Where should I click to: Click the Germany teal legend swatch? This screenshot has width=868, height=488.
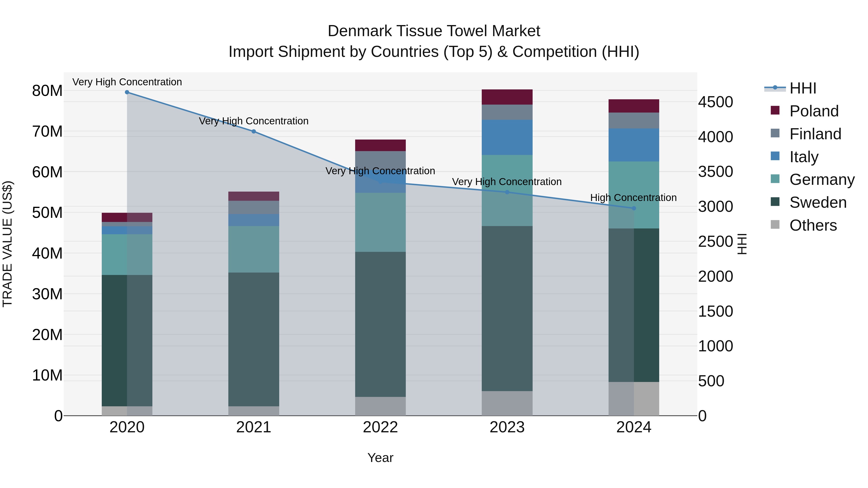[x=775, y=179]
